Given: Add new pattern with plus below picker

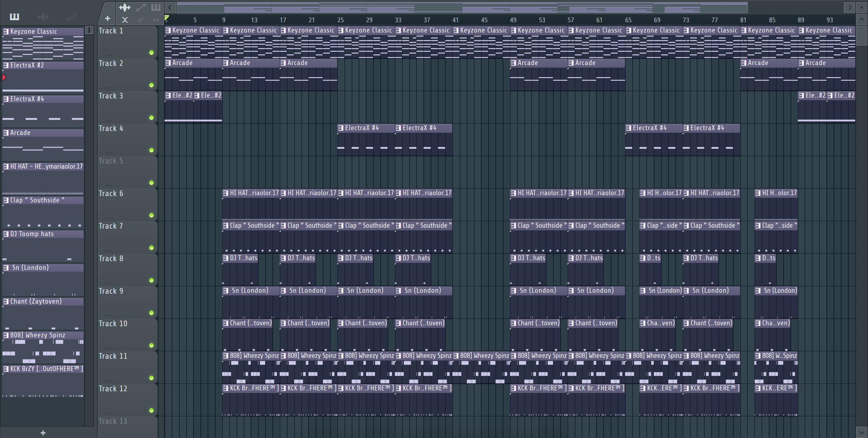Looking at the screenshot, I should 43,433.
